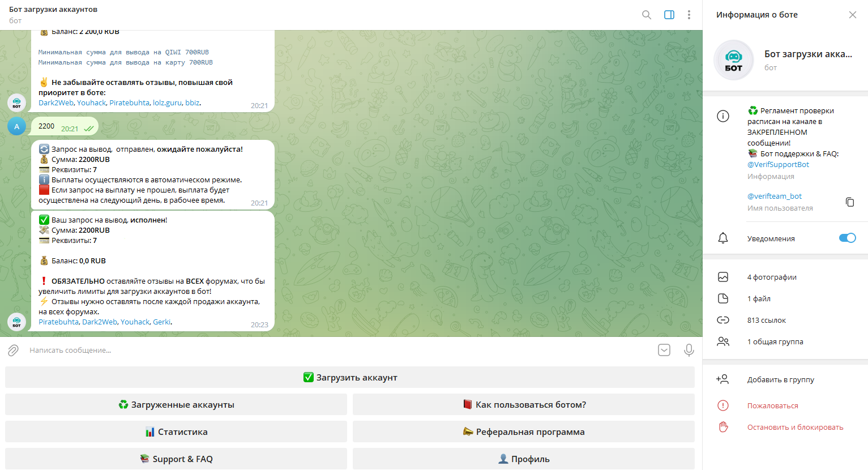Image resolution: width=868 pixels, height=470 pixels.
Task: Open the bot profile avatar in info panel
Action: 733,60
